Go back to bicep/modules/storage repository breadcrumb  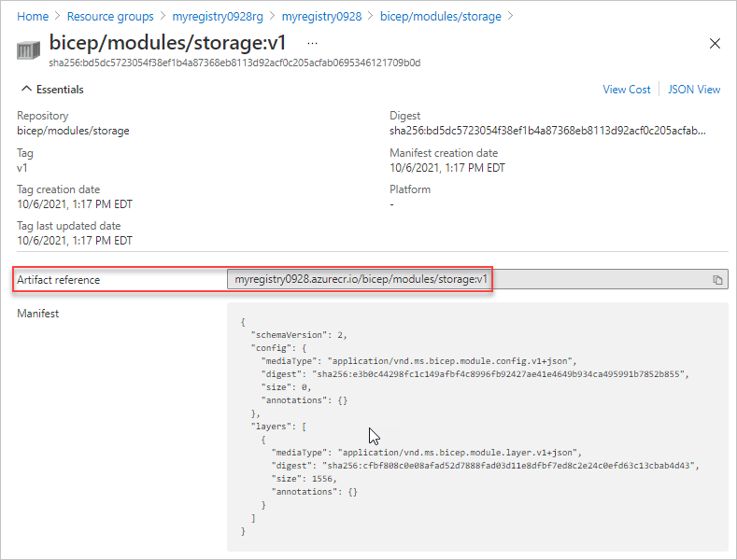441,17
